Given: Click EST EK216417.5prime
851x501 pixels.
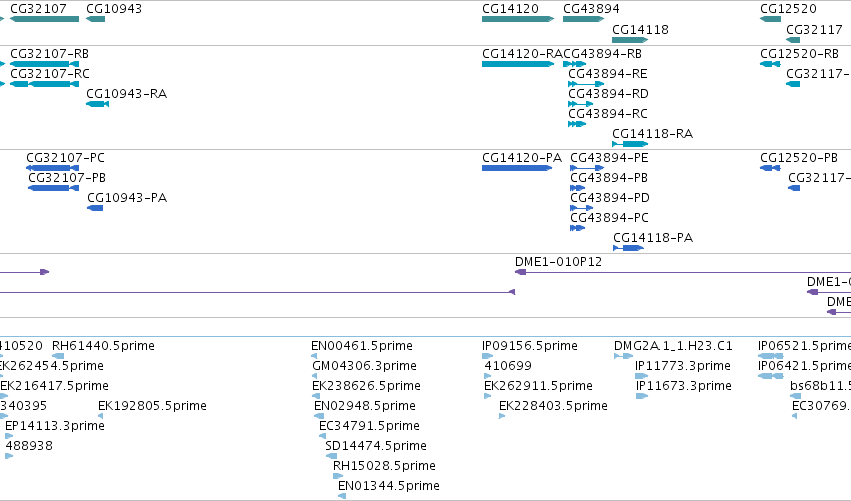Looking at the screenshot, I should pyautogui.click(x=4, y=396).
